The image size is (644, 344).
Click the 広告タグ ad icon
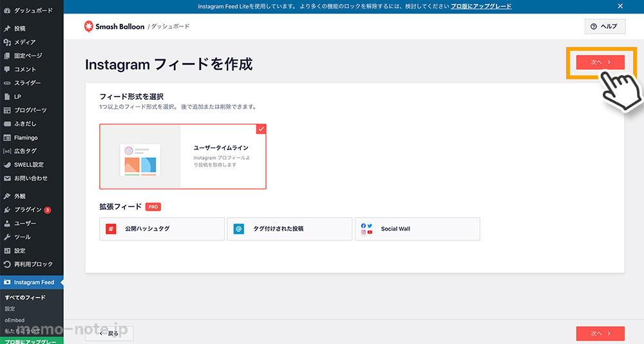[x=7, y=151]
